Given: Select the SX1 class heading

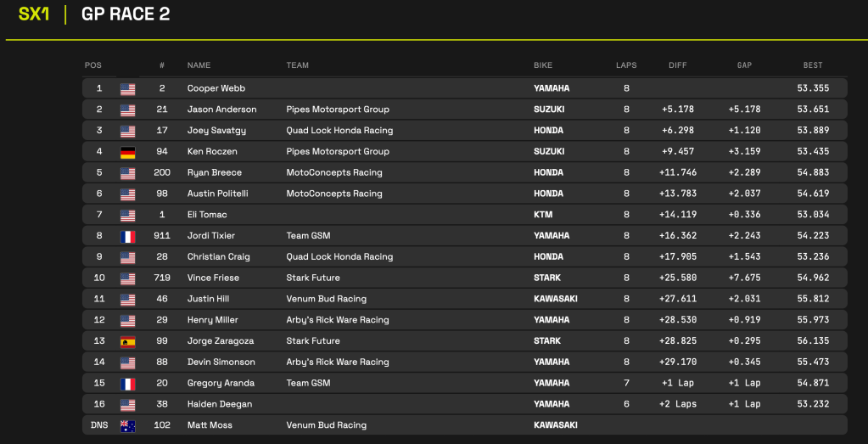Looking at the screenshot, I should pyautogui.click(x=34, y=14).
